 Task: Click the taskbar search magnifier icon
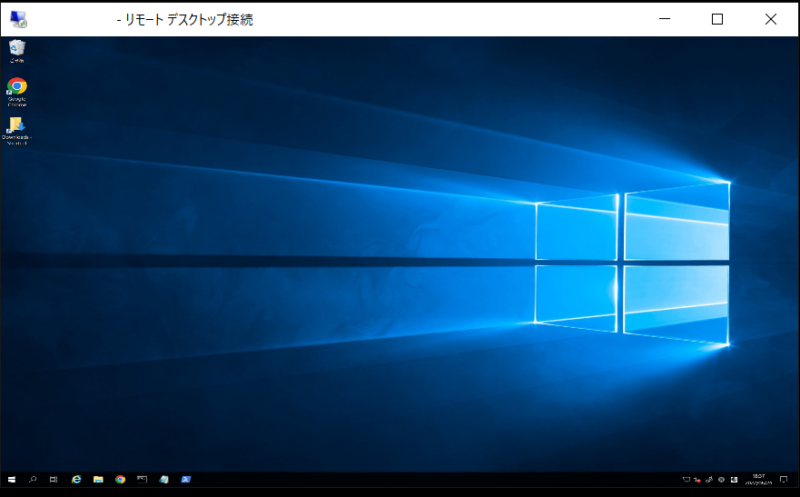click(33, 480)
